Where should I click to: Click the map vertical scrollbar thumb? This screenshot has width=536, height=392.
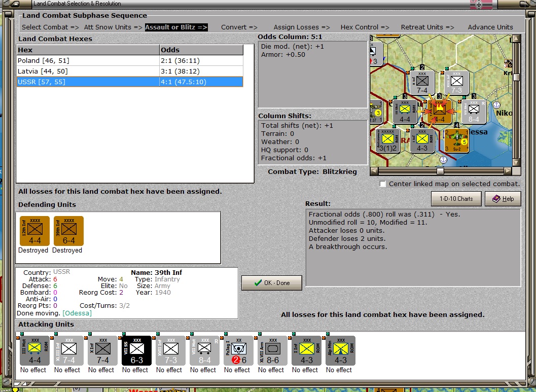[516, 77]
